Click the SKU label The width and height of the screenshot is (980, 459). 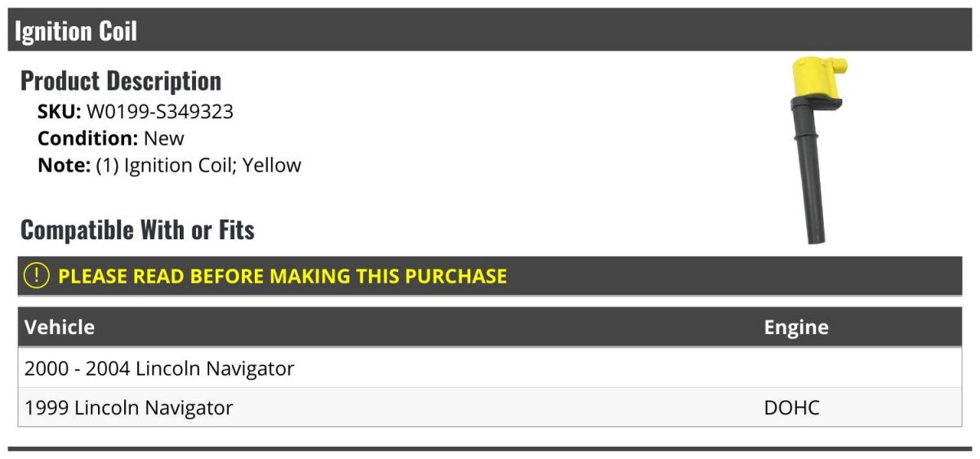[x=59, y=111]
